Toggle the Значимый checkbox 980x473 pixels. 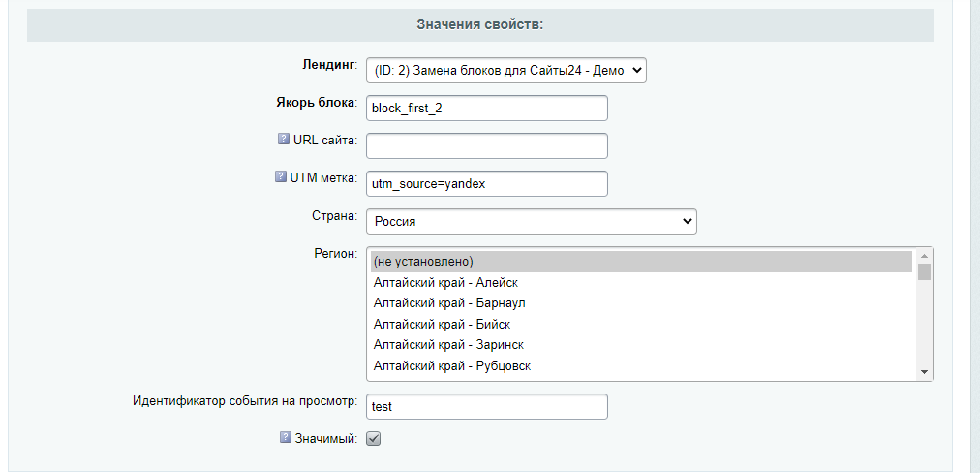[x=374, y=439]
